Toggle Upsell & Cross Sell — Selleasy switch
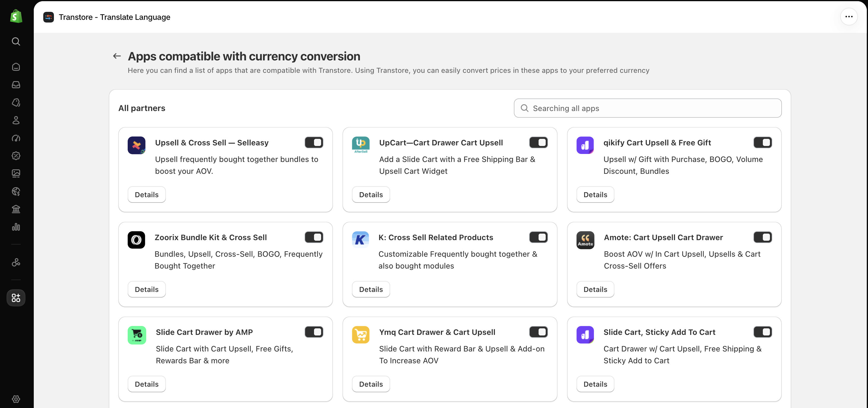This screenshot has height=408, width=868. point(314,142)
